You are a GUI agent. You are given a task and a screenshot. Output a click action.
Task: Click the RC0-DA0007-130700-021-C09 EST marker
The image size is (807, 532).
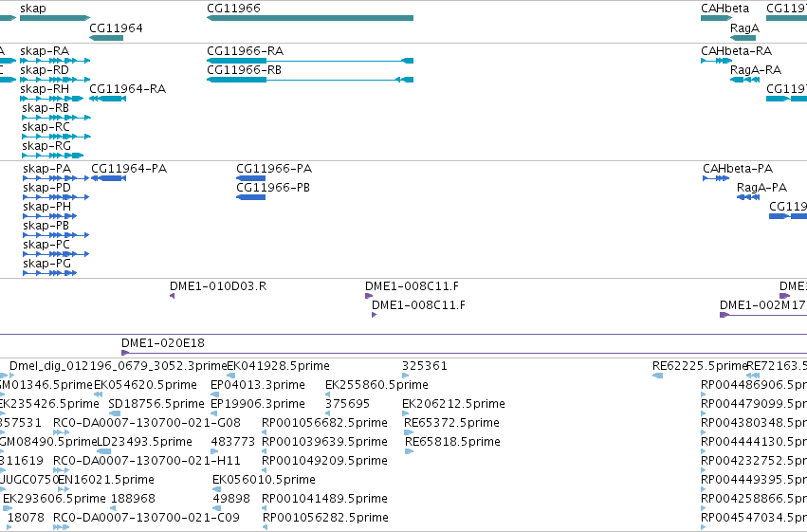pos(62,527)
